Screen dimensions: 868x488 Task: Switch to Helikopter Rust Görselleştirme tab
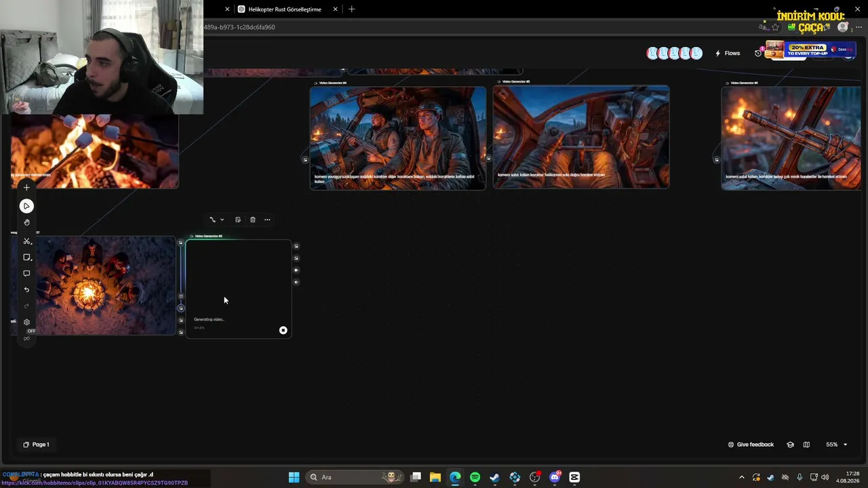(x=285, y=9)
